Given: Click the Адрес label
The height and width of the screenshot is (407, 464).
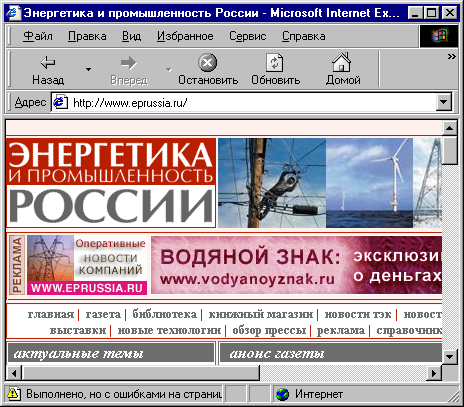Looking at the screenshot, I should [x=30, y=102].
